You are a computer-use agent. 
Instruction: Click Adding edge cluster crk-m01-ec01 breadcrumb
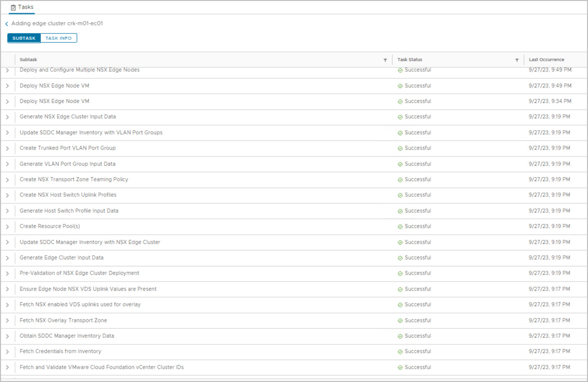(57, 23)
